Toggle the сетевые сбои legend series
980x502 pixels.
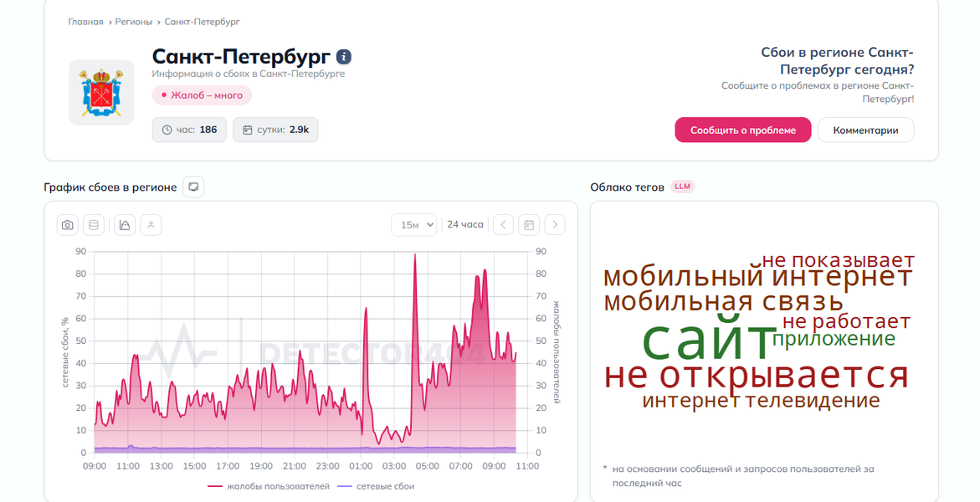pos(376,486)
